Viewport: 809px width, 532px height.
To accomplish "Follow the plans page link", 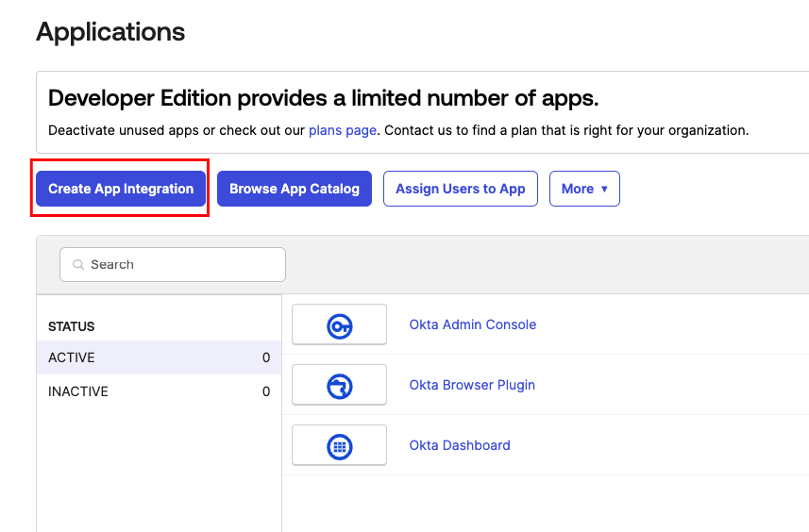I will pyautogui.click(x=343, y=130).
